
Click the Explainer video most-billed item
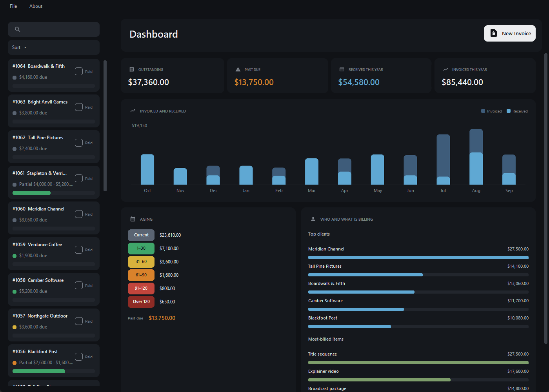324,371
